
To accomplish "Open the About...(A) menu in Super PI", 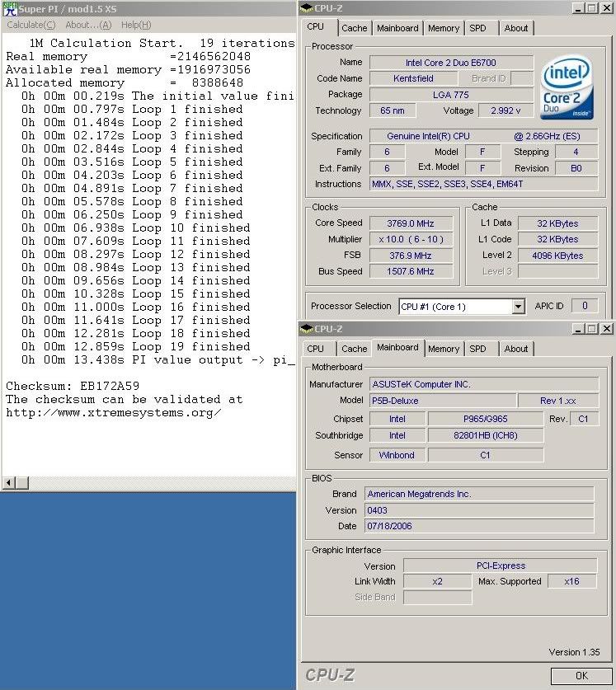I will 88,25.
